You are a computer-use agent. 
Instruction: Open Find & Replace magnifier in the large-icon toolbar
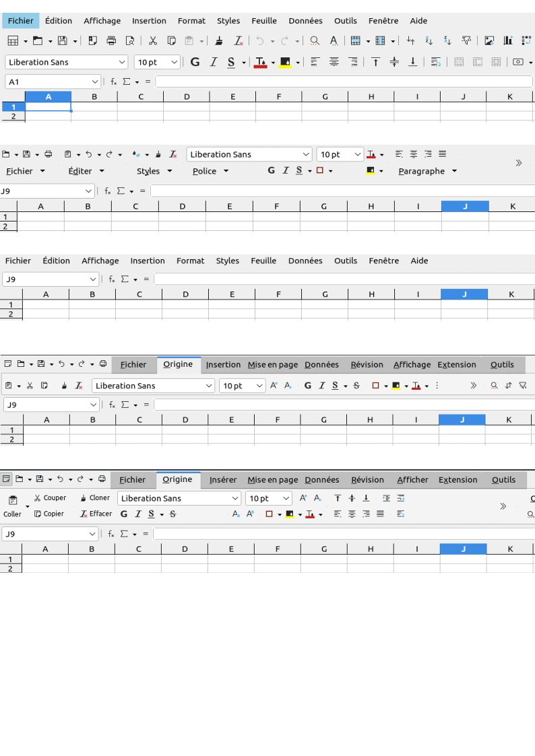pyautogui.click(x=315, y=41)
